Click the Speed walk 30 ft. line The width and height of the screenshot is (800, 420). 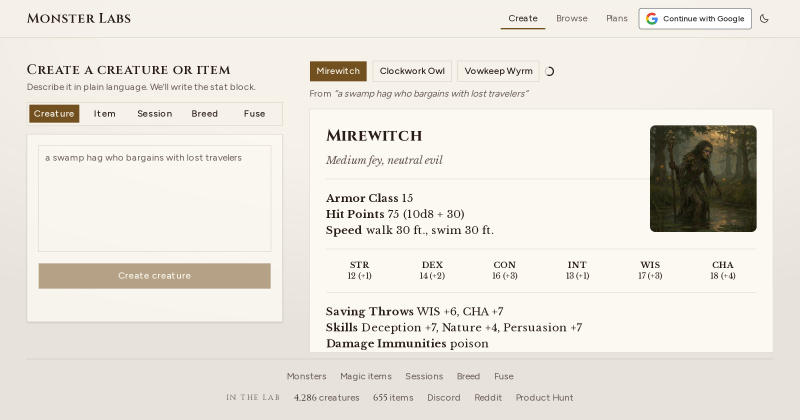tap(410, 230)
